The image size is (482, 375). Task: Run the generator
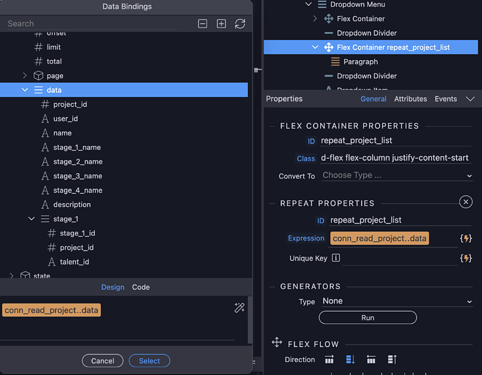368,318
